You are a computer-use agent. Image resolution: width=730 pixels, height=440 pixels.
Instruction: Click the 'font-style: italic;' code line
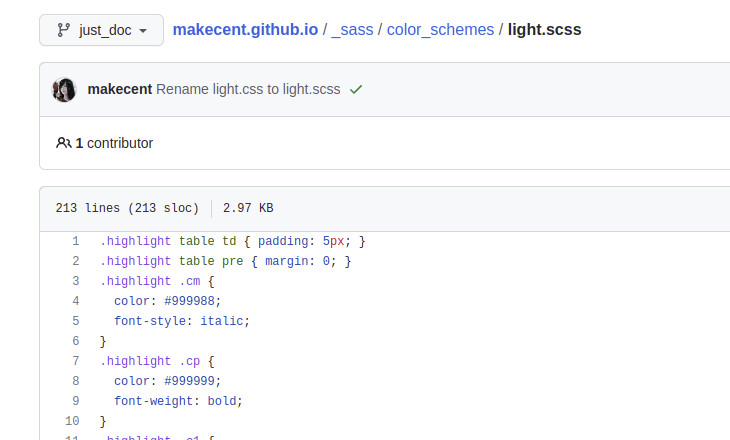coord(182,321)
